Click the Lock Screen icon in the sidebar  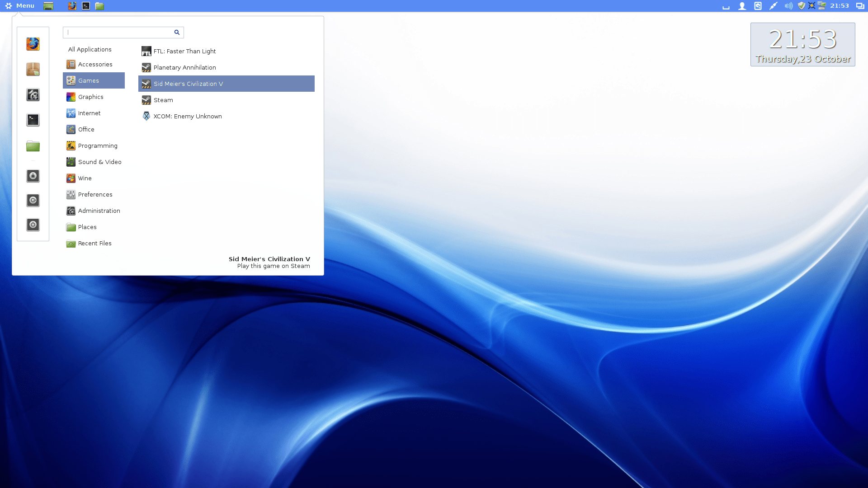33,176
